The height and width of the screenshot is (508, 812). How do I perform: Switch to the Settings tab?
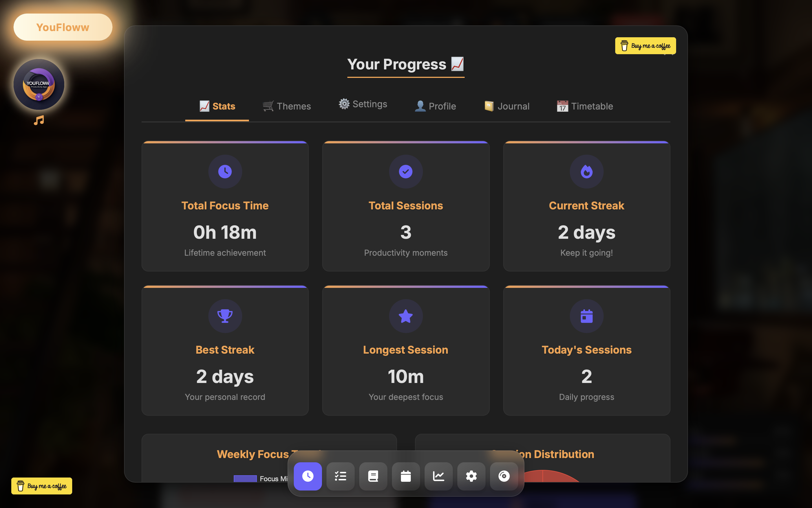(x=363, y=104)
